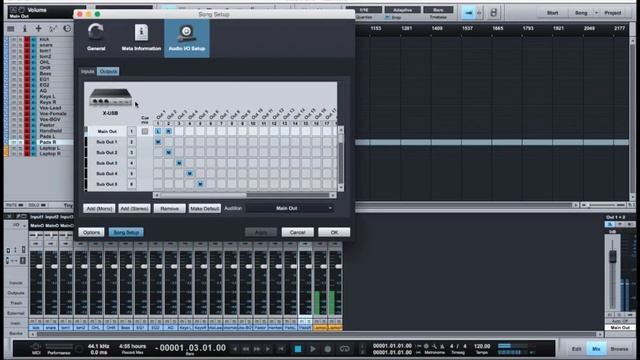Select the Sub Out 3 row
Image resolution: width=640 pixels, height=360 pixels.
pos(107,163)
